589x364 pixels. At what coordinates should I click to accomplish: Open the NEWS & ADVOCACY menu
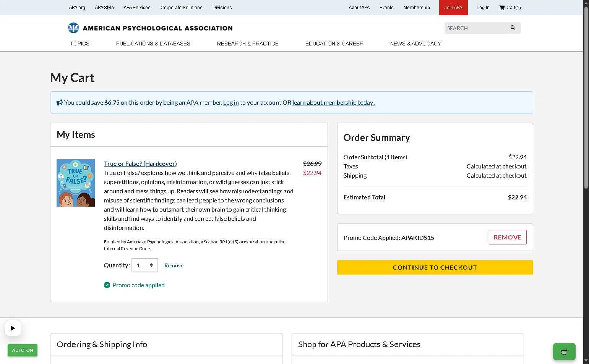415,44
